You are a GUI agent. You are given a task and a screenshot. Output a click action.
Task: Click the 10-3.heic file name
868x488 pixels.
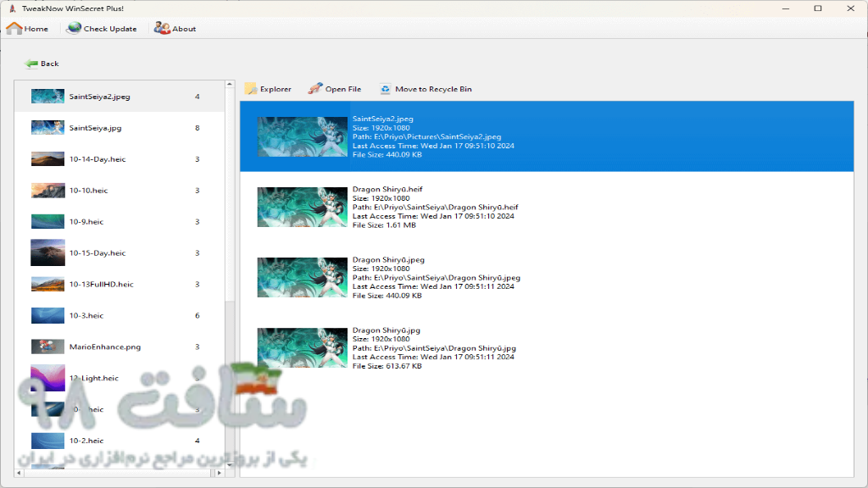[86, 315]
